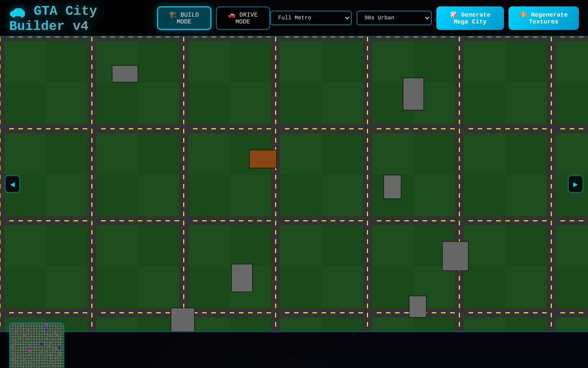The width and height of the screenshot is (588, 368).
Task: Expand the texture style selector
Action: coord(394,18)
